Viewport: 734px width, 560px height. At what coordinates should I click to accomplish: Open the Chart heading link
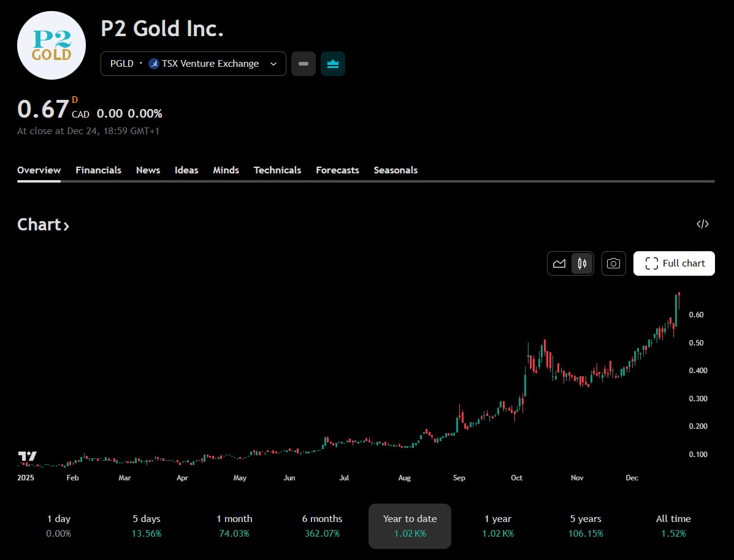click(43, 225)
